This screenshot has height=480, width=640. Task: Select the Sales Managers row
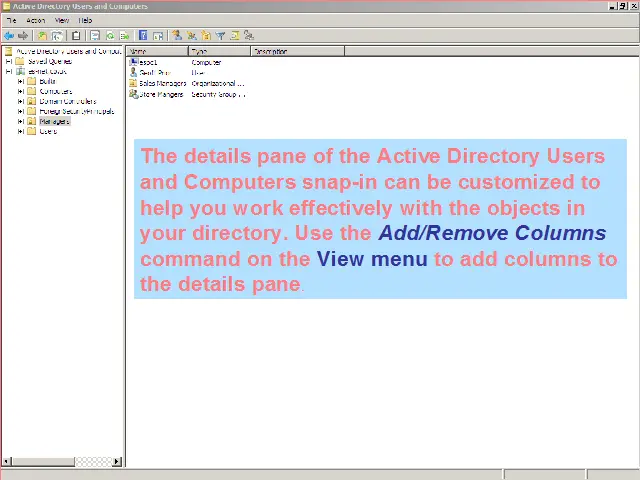(163, 83)
